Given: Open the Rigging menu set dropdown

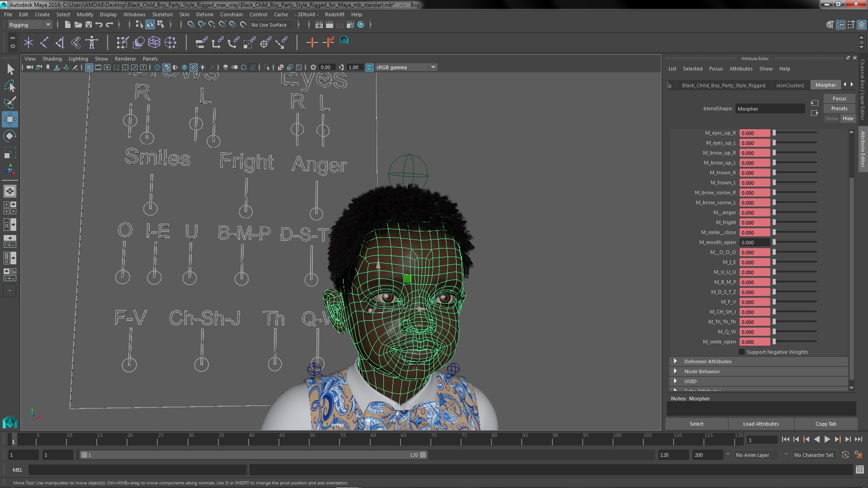Looking at the screenshot, I should click(30, 25).
